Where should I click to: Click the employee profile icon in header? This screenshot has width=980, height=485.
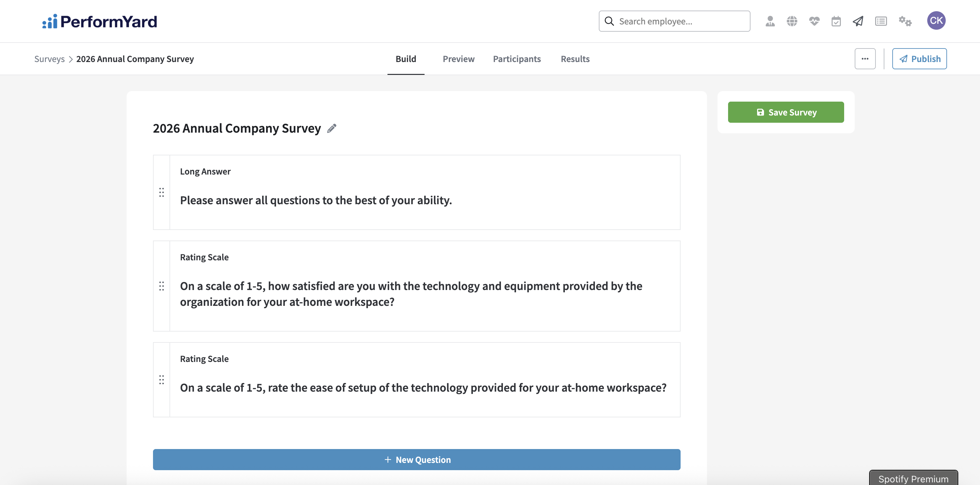point(770,21)
